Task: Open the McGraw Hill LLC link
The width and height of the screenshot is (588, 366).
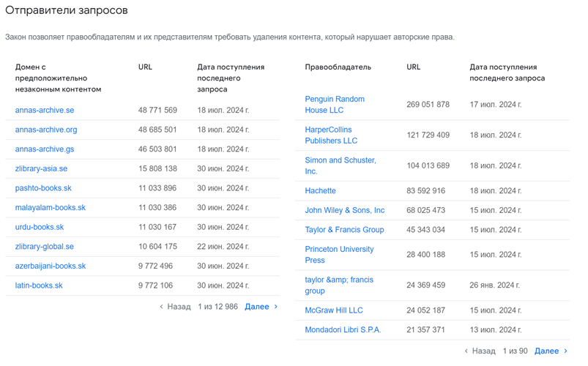Action: click(334, 310)
